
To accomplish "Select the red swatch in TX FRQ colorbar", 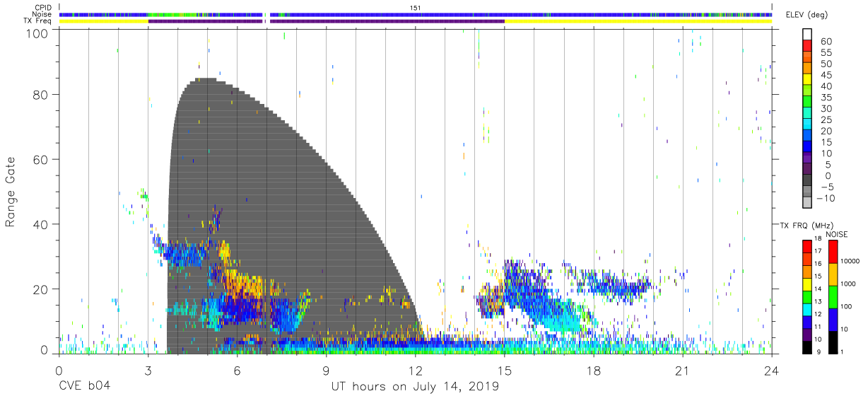I will pyautogui.click(x=807, y=246).
